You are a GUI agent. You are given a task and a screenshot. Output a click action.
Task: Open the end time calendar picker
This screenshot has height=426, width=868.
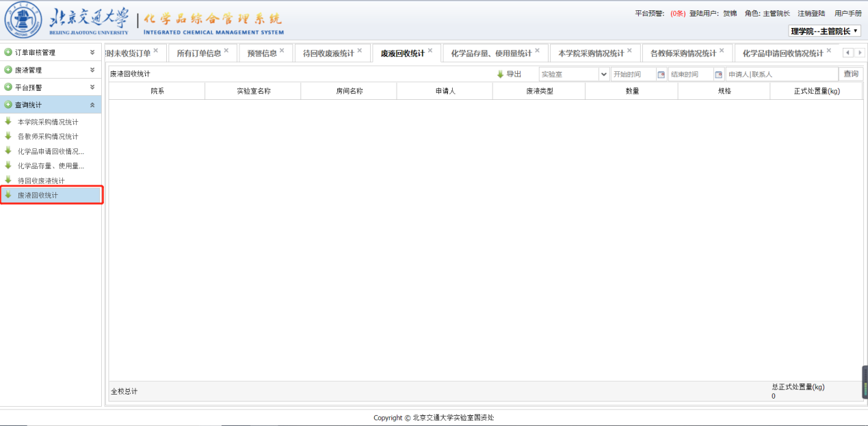click(x=718, y=75)
